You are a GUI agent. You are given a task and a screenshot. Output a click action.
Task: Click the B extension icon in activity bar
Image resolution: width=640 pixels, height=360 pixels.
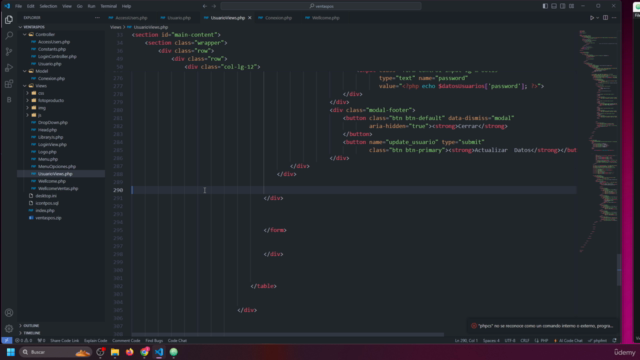[x=9, y=100]
